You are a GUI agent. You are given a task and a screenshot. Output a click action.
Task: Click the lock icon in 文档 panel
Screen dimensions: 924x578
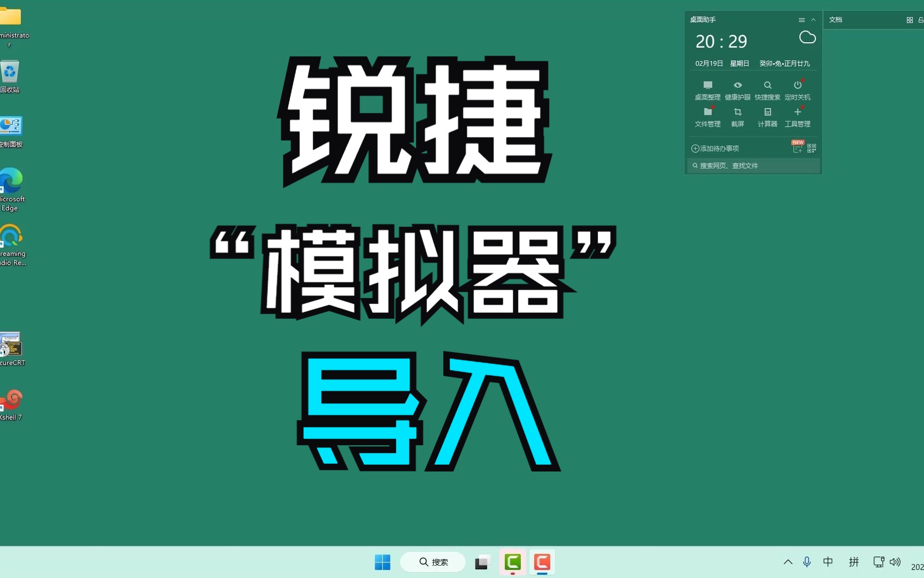click(921, 20)
